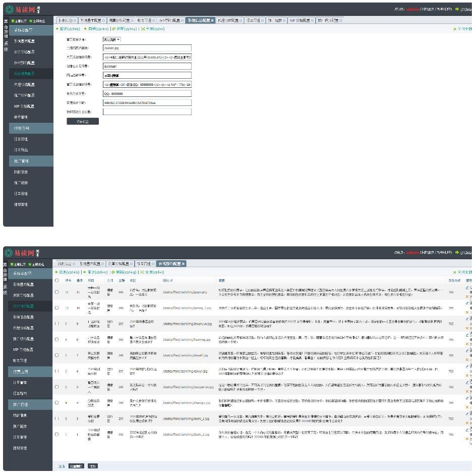Switch to the 代理分成配置 tab
The width and height of the screenshot is (472, 476).
pos(228,20)
